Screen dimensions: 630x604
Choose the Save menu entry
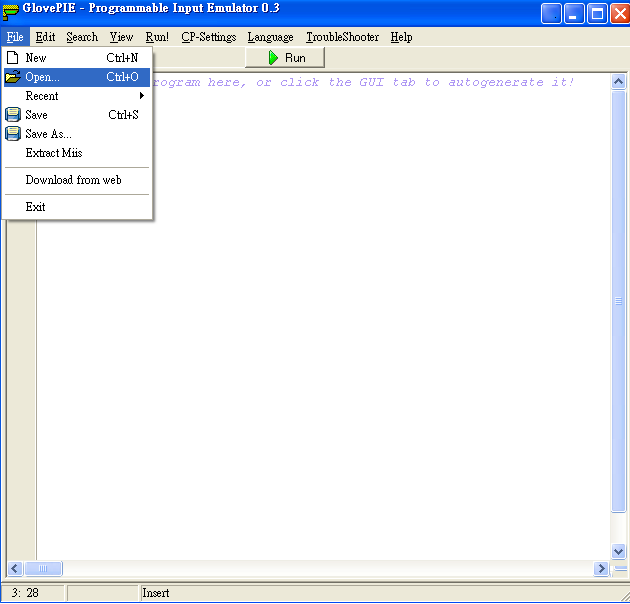coord(77,115)
